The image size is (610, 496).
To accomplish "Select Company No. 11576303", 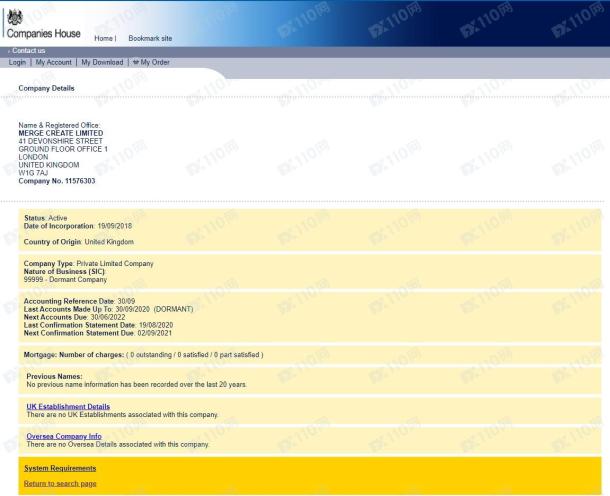I will pyautogui.click(x=57, y=181).
